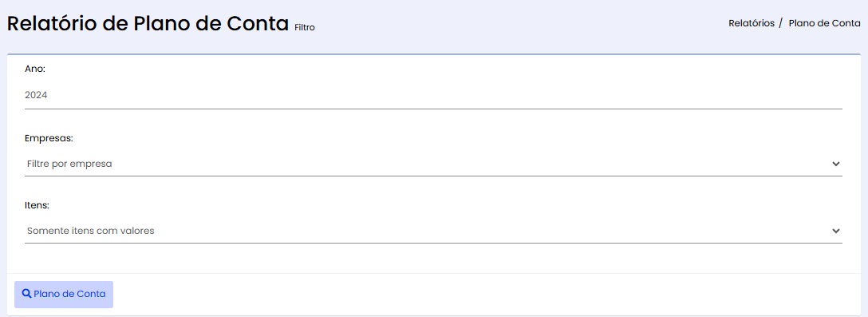Open the Empresas company filter dropdown

[433, 164]
